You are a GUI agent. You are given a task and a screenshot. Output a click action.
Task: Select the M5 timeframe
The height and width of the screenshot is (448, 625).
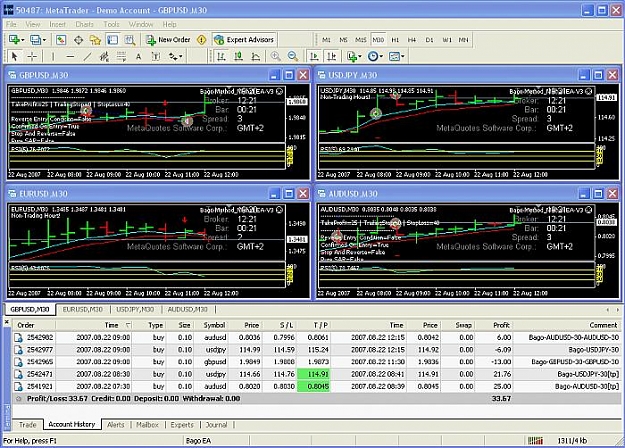pos(343,40)
